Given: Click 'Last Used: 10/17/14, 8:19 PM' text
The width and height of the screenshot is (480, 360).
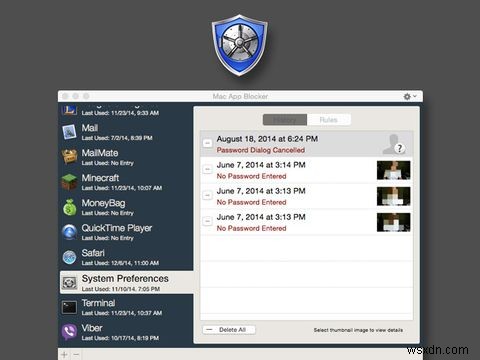Looking at the screenshot, I should [120, 338].
